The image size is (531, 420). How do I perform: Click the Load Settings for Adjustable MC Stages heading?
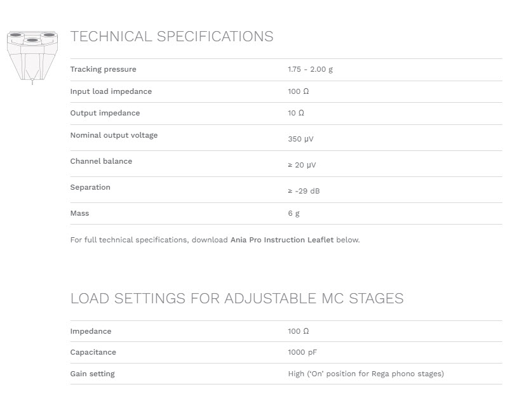pyautogui.click(x=237, y=299)
